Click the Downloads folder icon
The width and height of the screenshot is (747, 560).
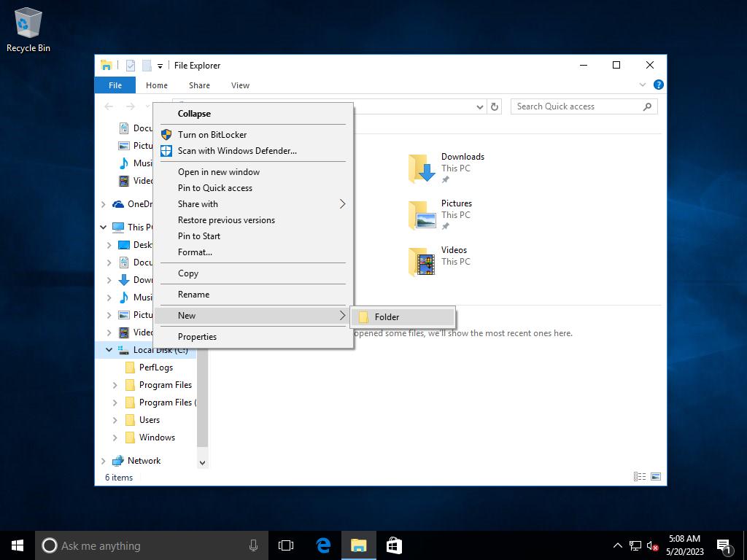tap(422, 168)
